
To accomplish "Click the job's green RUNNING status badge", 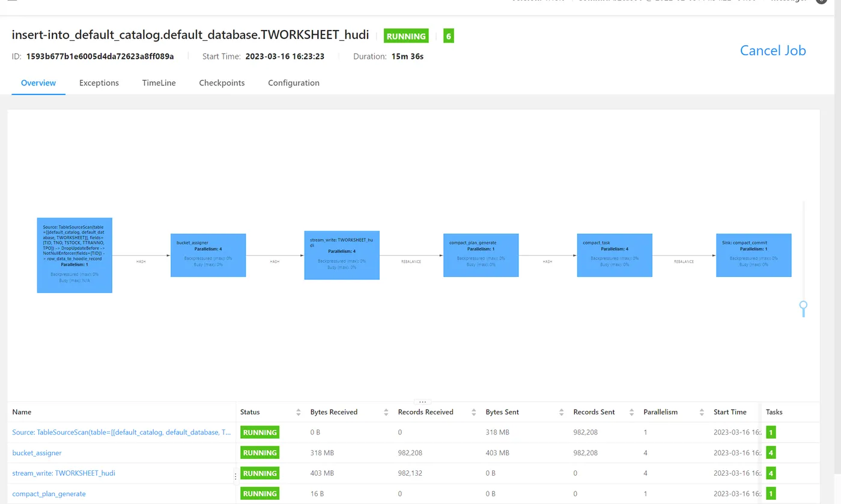I will (406, 36).
